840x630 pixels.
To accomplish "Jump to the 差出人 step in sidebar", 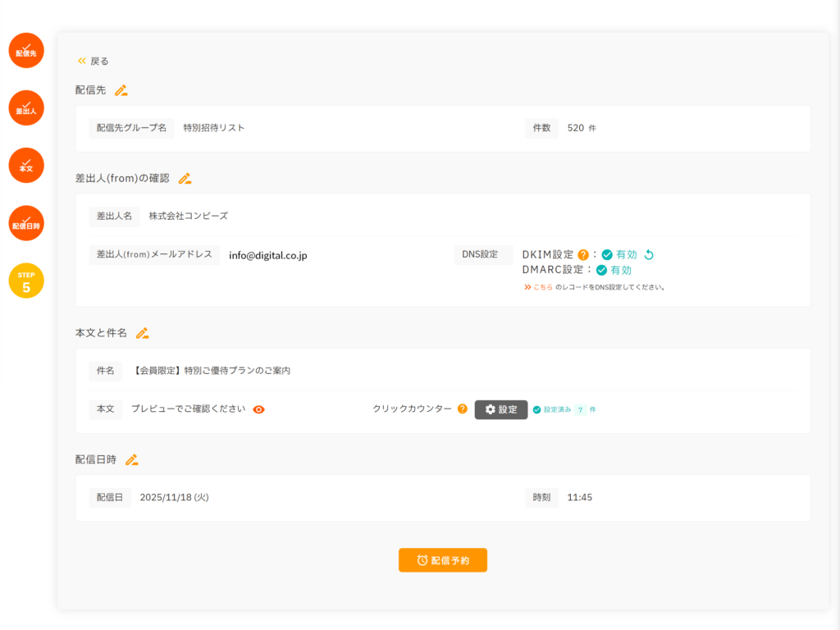I will point(26,108).
